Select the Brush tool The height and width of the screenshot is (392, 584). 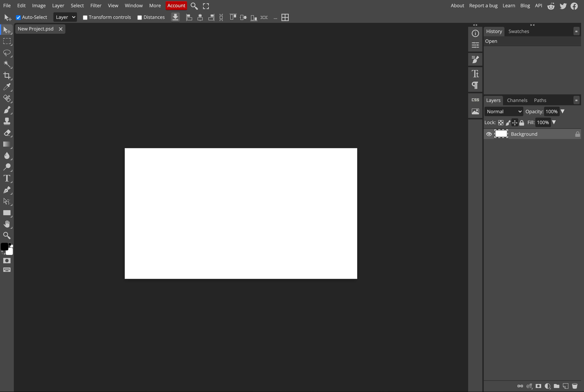click(7, 110)
